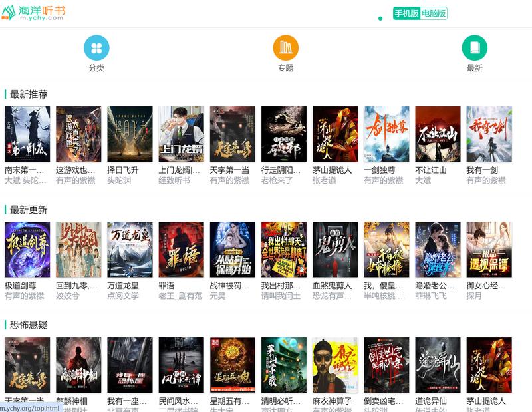Open cover of 御女心经 book
Viewport: 532px width, 412px height.
(x=489, y=250)
